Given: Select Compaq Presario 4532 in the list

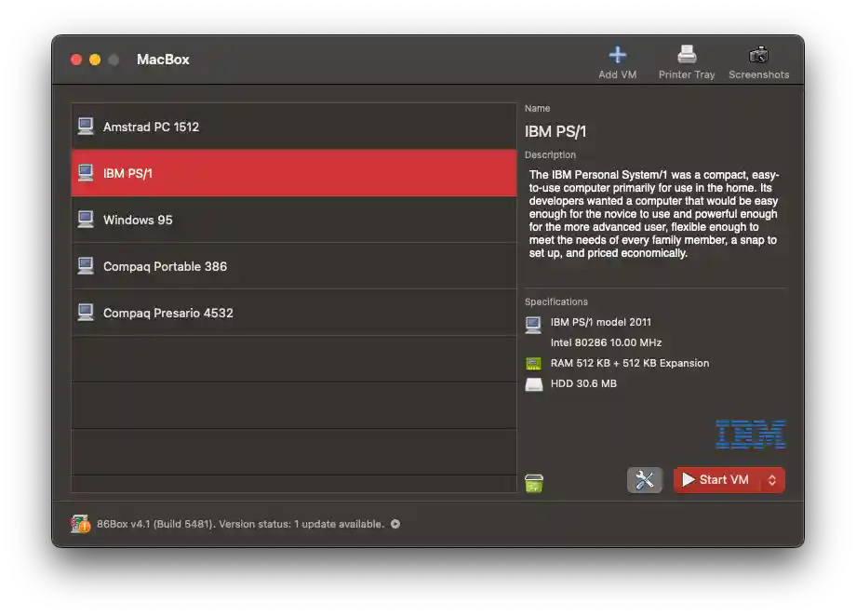Looking at the screenshot, I should click(294, 313).
